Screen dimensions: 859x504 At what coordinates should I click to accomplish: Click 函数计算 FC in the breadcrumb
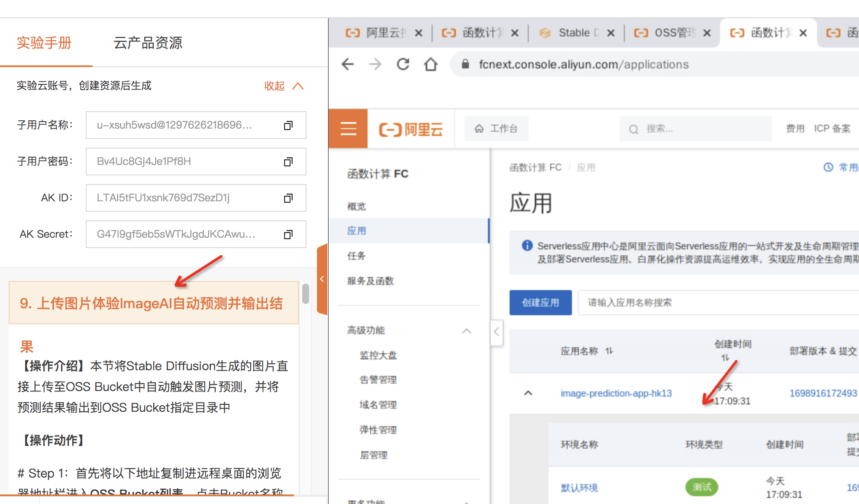pos(536,168)
